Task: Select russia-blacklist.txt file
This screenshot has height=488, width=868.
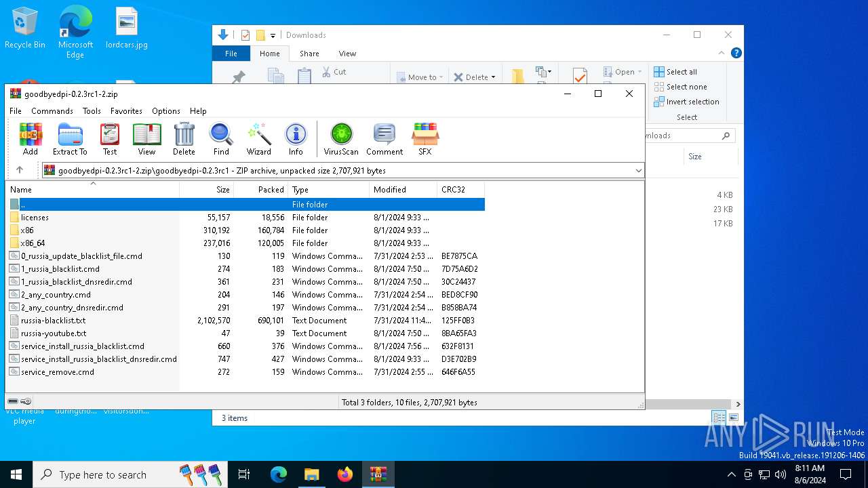Action: (245, 321)
